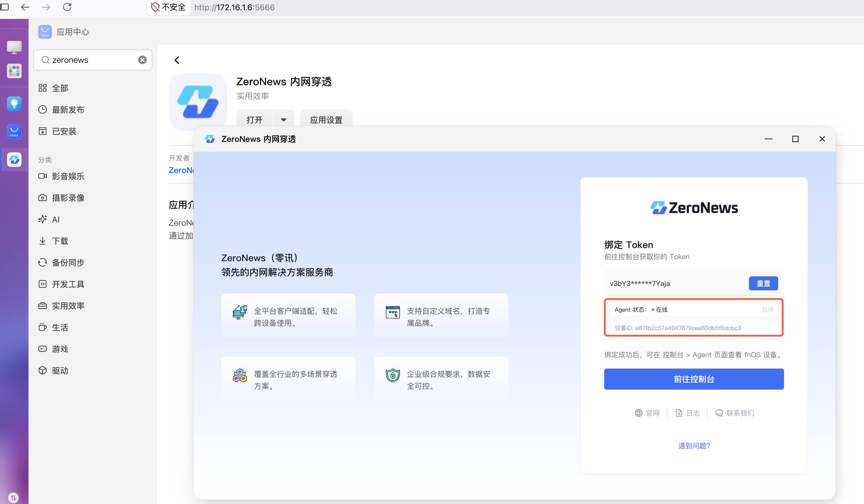
Task: Select 最新发布 in sidebar
Action: coord(61,110)
